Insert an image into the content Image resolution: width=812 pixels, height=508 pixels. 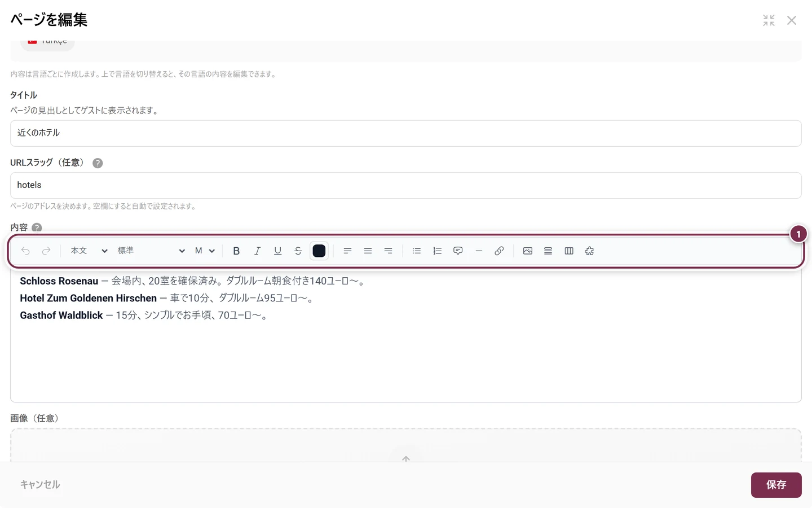tap(528, 251)
